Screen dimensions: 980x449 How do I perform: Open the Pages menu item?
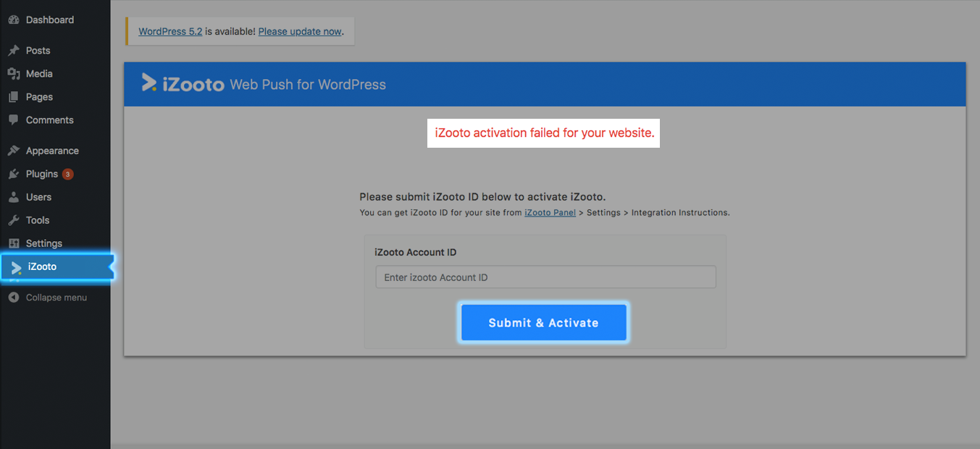pyautogui.click(x=55, y=97)
